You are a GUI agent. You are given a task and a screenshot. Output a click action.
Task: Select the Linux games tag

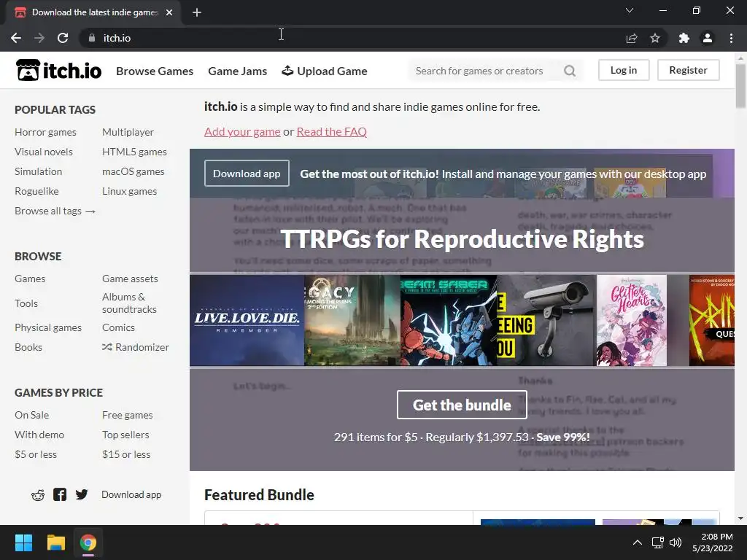[130, 191]
